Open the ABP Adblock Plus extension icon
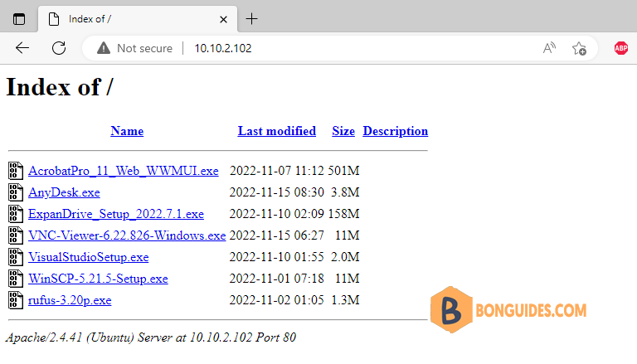Image resolution: width=637 pixels, height=364 pixels. tap(620, 48)
